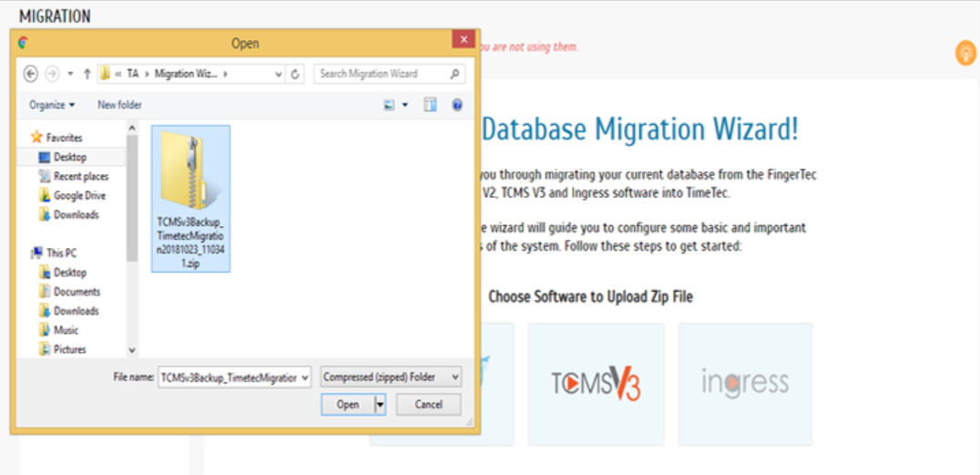Open Compressed (zipped) Folder type dropdown
980x475 pixels.
(392, 377)
